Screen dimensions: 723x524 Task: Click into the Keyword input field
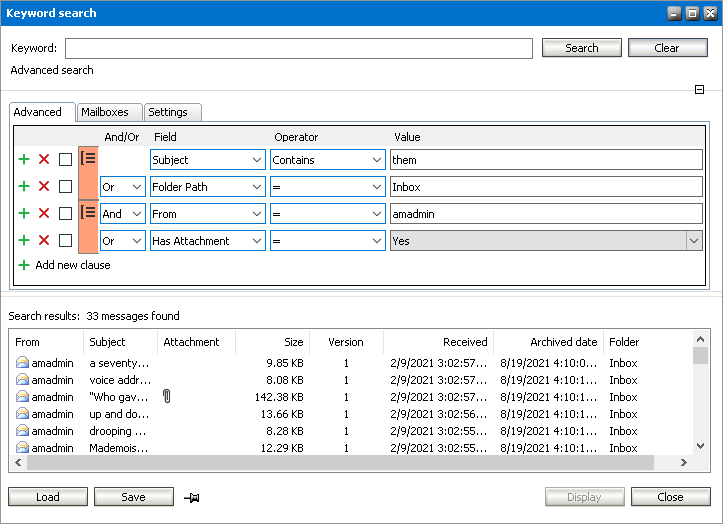(298, 49)
